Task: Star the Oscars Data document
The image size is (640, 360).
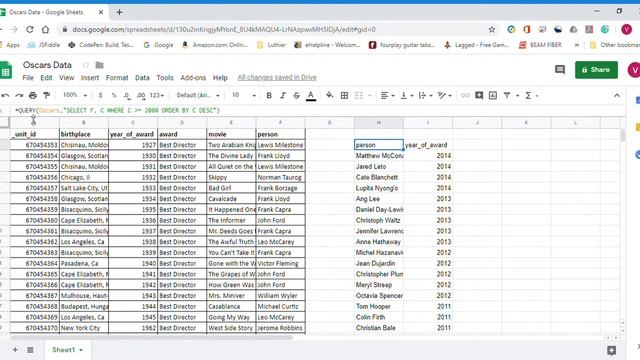Action: point(85,65)
